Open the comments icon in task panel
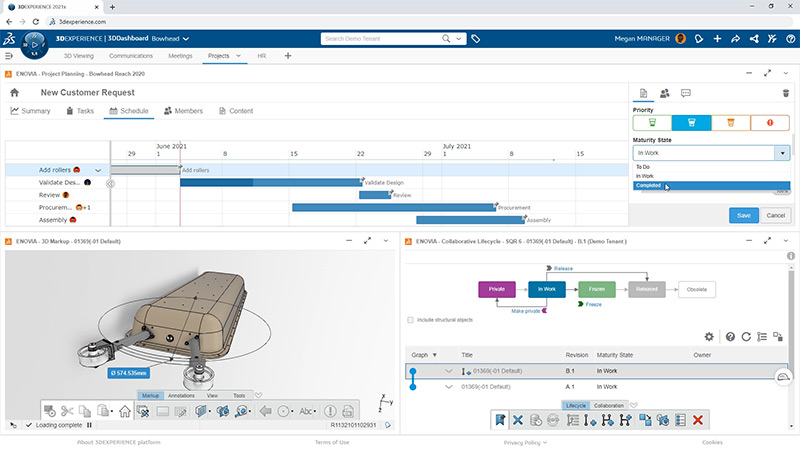Screen dimensions: 800x450 (x=686, y=93)
